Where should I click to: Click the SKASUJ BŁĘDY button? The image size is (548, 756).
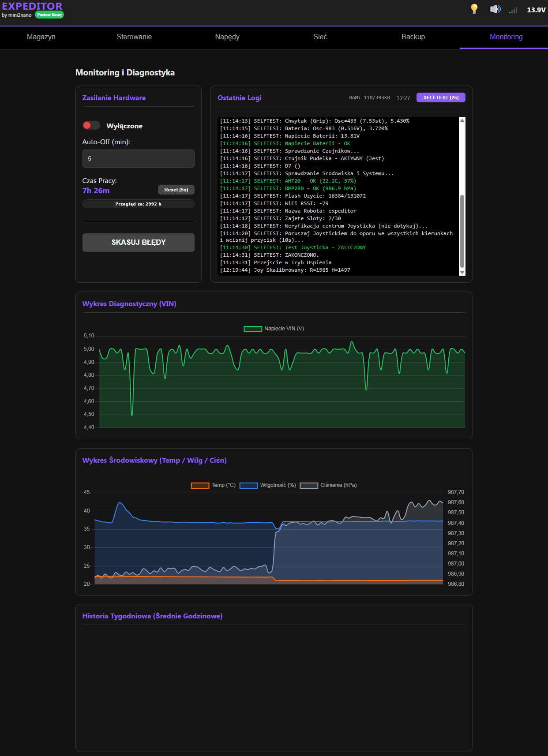pyautogui.click(x=139, y=243)
